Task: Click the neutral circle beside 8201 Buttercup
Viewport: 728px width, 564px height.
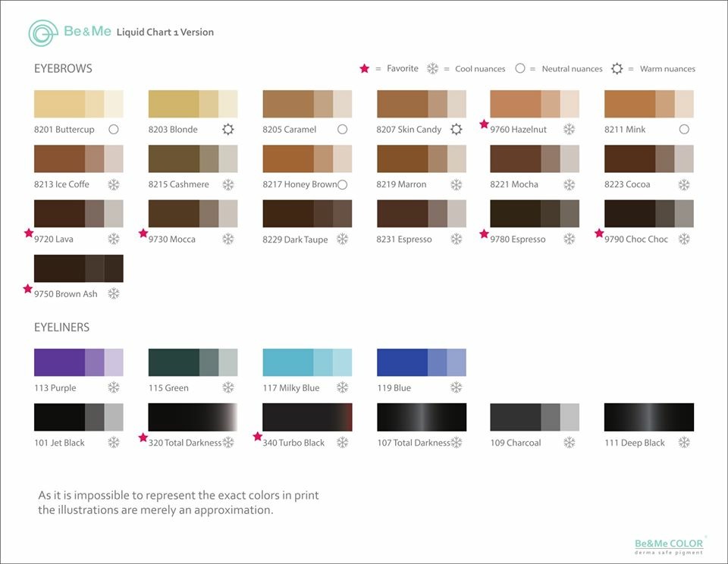Action: coord(114,130)
